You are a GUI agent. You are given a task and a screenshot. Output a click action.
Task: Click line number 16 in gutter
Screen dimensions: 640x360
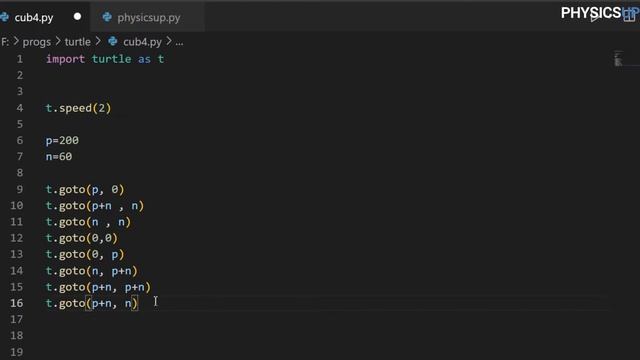(17, 303)
